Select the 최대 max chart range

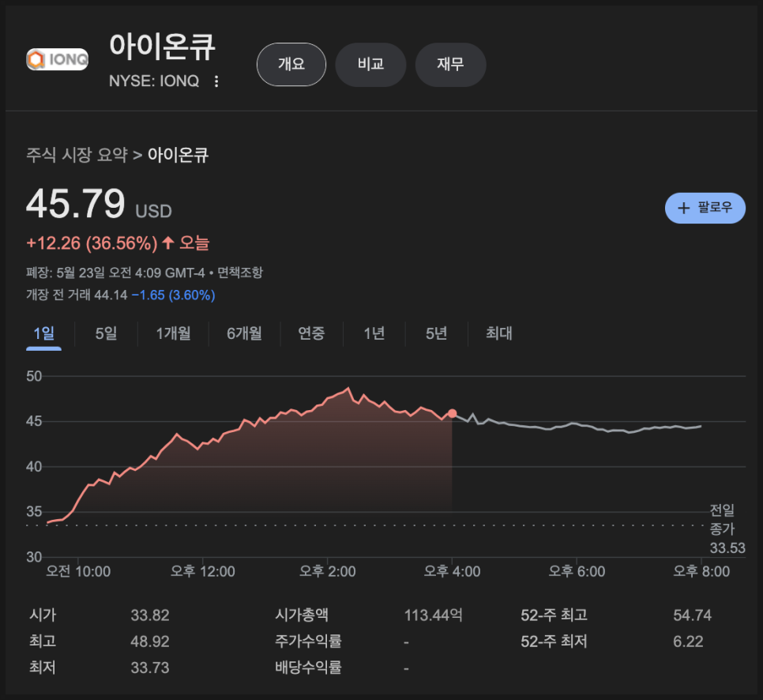[499, 334]
